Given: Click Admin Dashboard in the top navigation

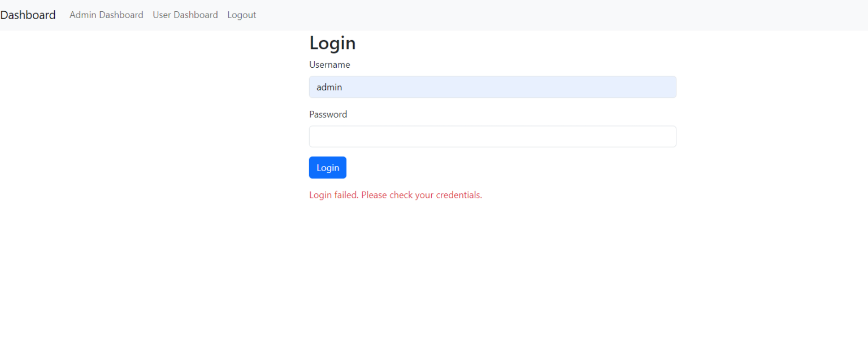Looking at the screenshot, I should 106,15.
